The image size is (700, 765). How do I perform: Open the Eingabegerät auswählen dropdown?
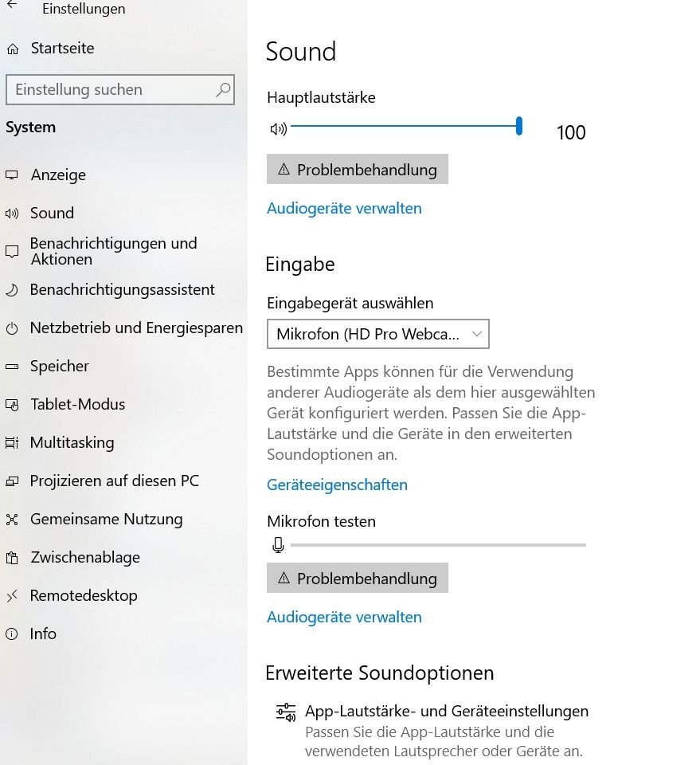(x=377, y=335)
